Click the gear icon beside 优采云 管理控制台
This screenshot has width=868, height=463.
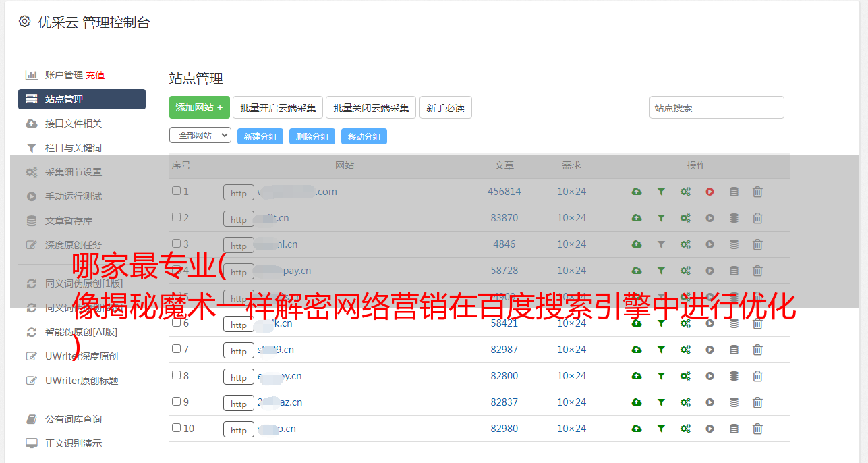tap(25, 22)
